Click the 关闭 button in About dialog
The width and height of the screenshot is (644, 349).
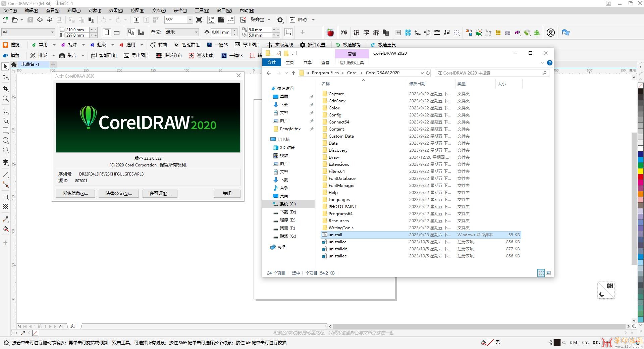(x=227, y=193)
